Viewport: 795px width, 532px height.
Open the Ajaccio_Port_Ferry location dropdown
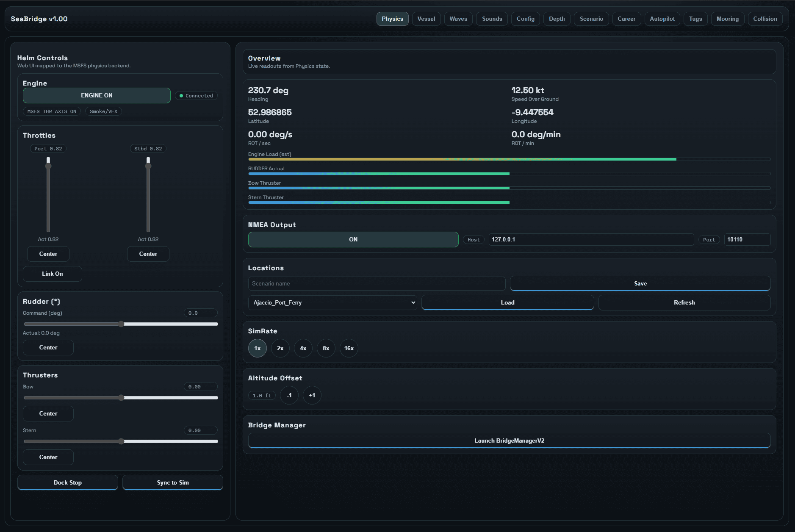[332, 303]
